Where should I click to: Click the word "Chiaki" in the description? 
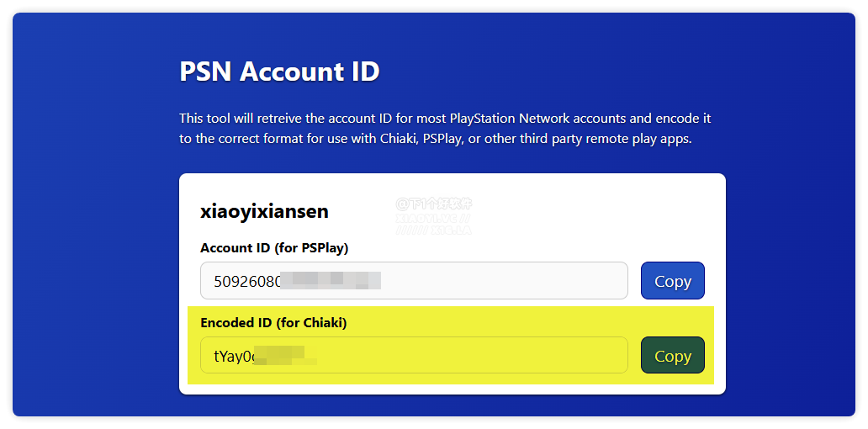[x=399, y=139]
